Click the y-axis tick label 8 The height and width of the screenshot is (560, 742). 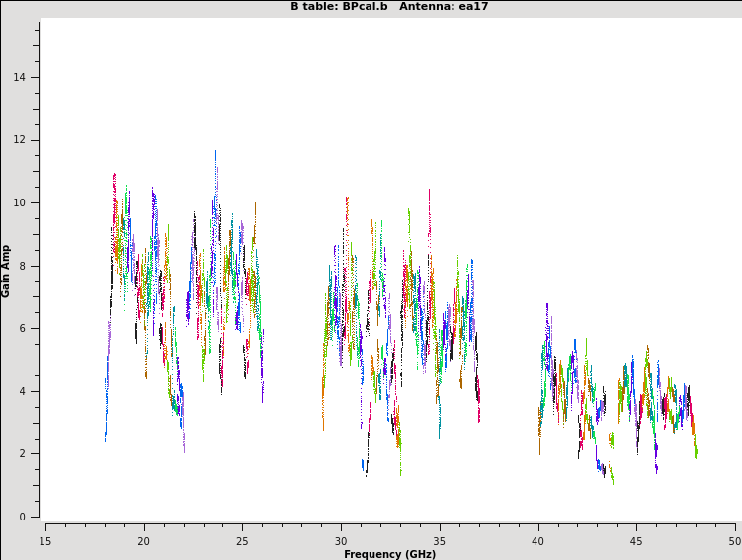tap(24, 266)
